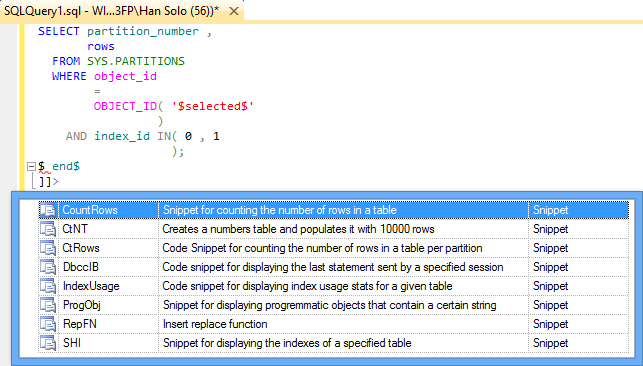Choose the CtRows snippet name
643x366 pixels.
point(81,248)
